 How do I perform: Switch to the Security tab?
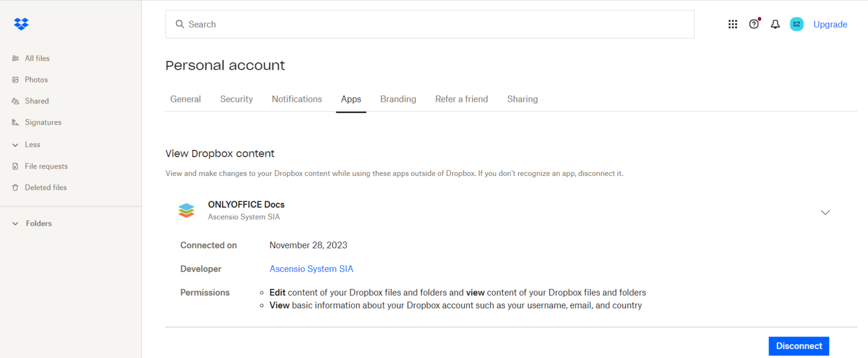click(x=236, y=99)
